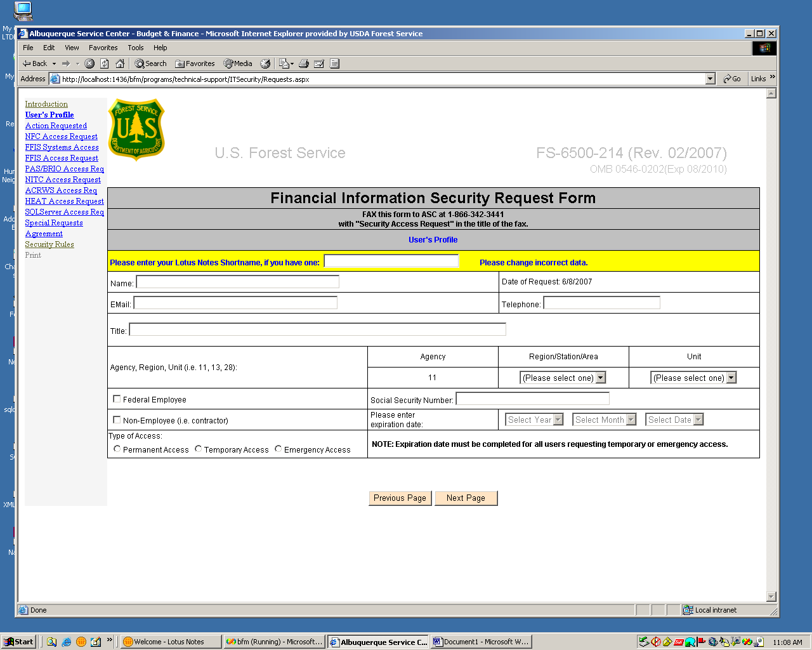Open the NFC Access Request link
This screenshot has width=812, height=650.
click(62, 136)
